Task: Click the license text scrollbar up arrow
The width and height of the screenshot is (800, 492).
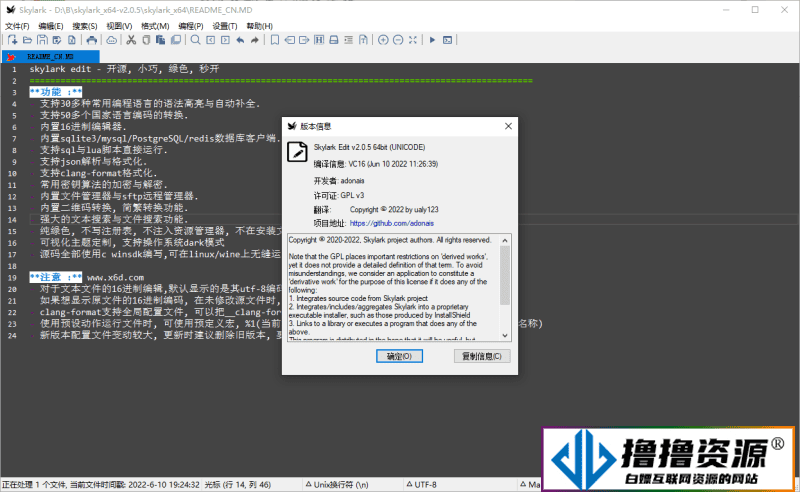Action: [x=505, y=240]
